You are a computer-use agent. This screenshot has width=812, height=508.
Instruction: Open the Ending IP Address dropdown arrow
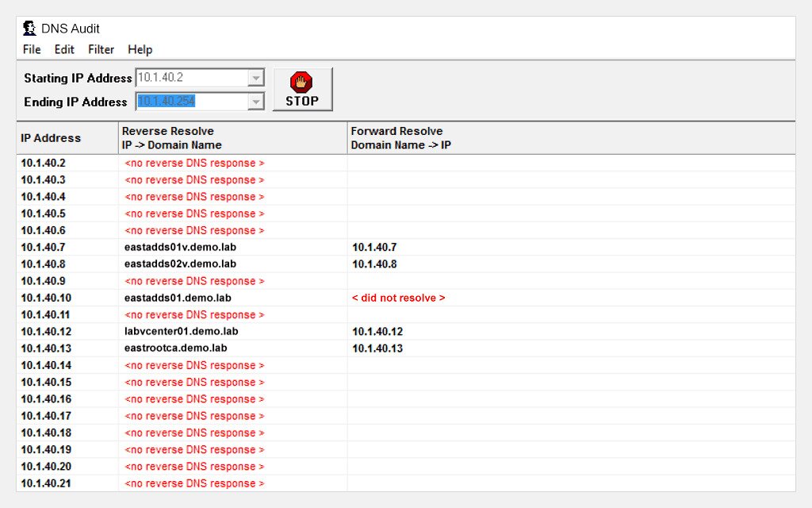pyautogui.click(x=255, y=102)
